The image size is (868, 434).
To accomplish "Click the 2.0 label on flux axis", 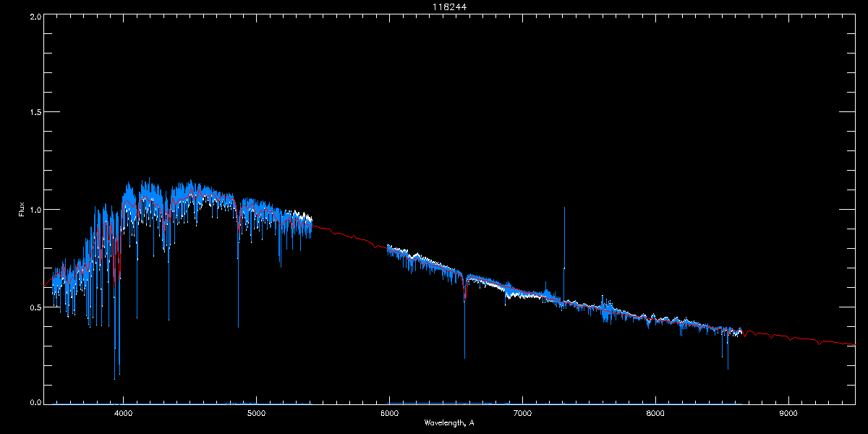I will (x=35, y=16).
